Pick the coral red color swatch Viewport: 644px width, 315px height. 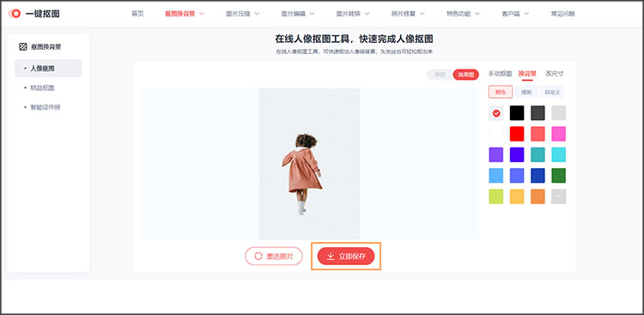coord(538,134)
